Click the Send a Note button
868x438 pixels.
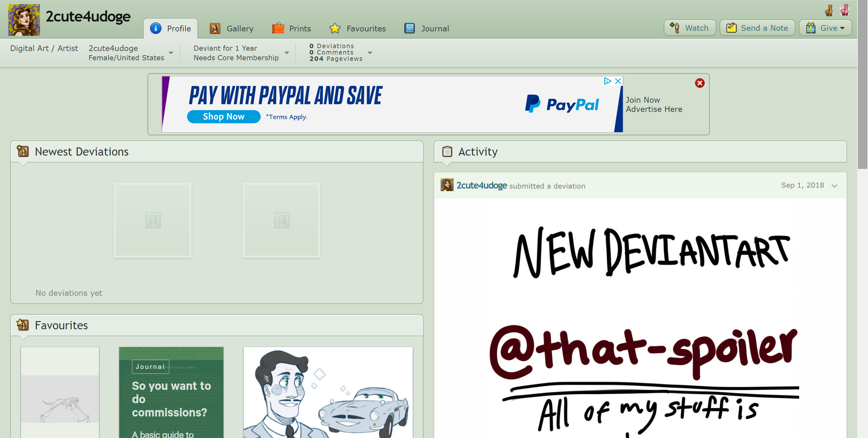coord(758,28)
